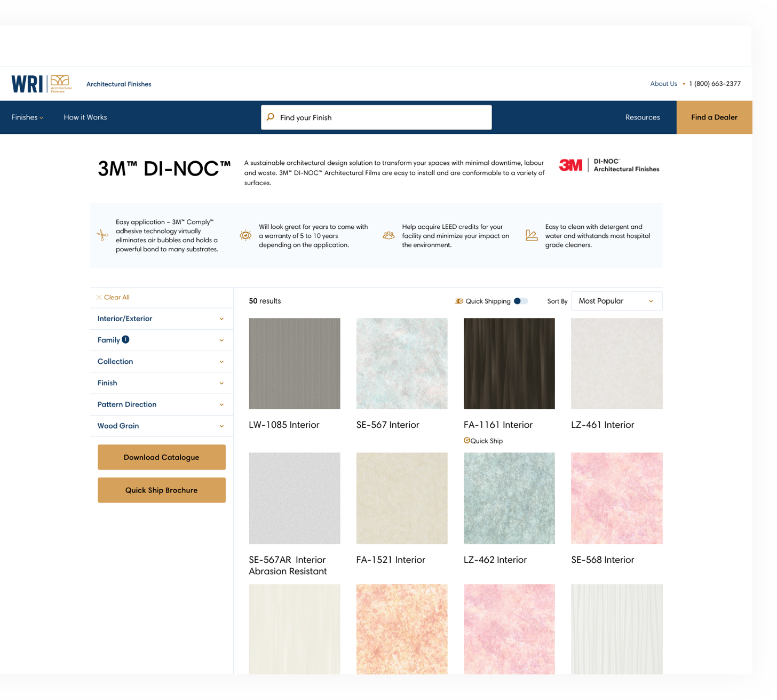Viewport: 777px width, 700px height.
Task: Click the 3M DI-NOC brand logo
Action: (x=609, y=165)
